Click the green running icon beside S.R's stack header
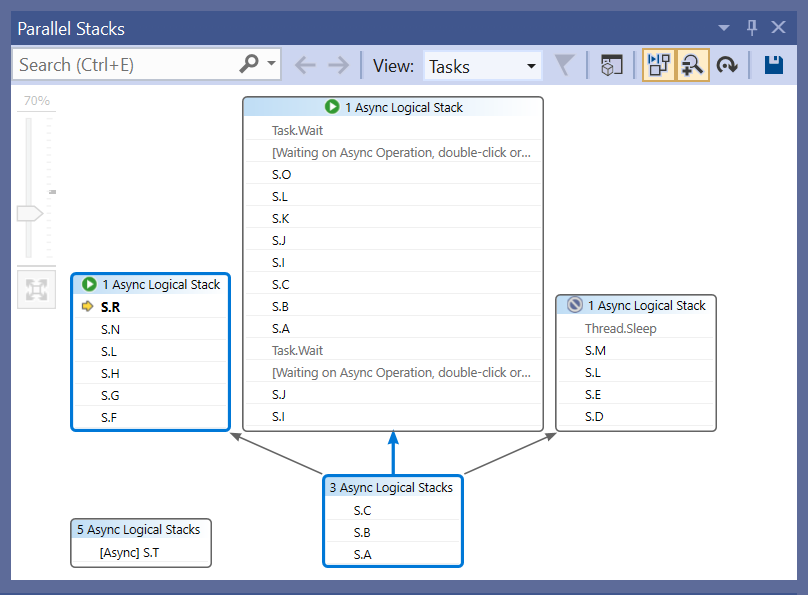 click(x=89, y=284)
